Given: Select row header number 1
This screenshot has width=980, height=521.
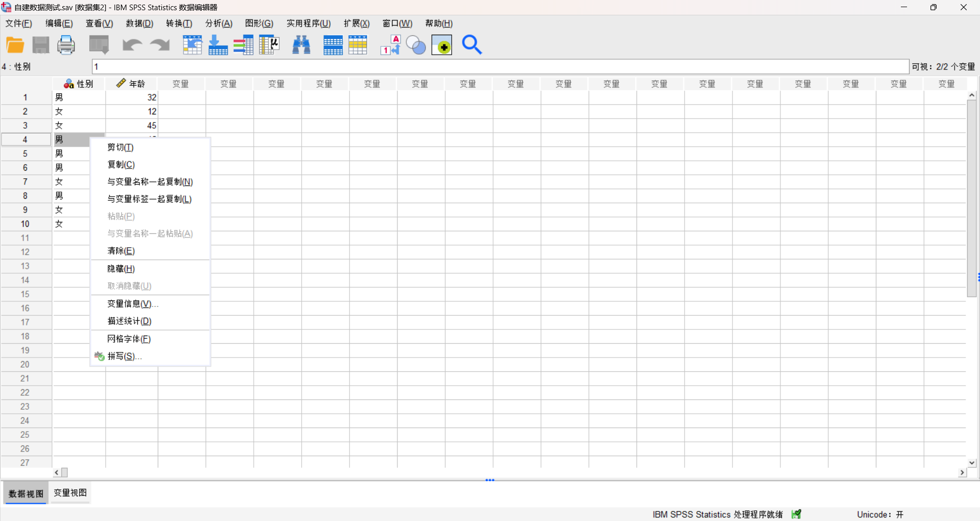Looking at the screenshot, I should click(x=26, y=98).
